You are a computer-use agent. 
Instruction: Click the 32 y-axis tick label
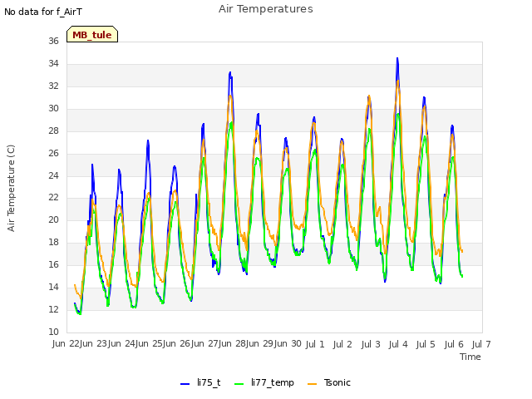pyautogui.click(x=53, y=86)
